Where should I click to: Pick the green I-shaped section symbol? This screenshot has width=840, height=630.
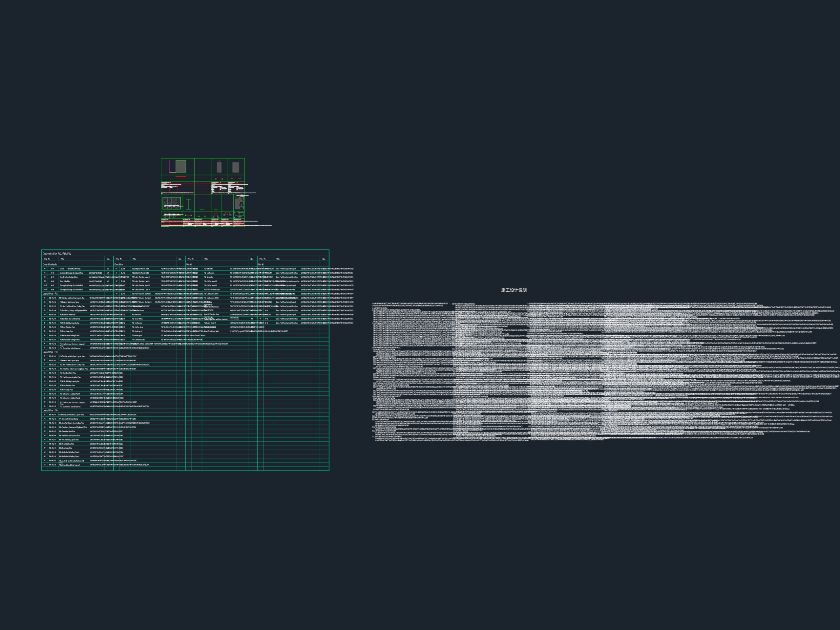pyautogui.click(x=189, y=204)
